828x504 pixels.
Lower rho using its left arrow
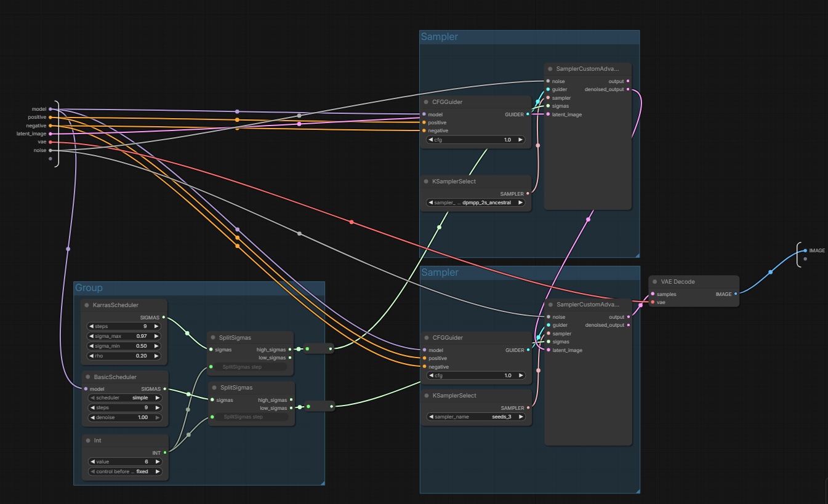point(91,356)
